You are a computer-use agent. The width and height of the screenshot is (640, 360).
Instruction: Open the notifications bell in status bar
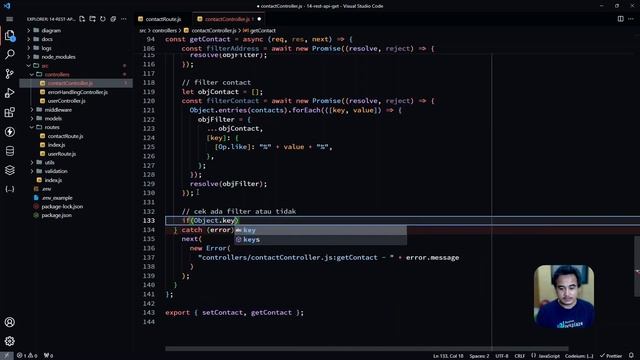631,356
